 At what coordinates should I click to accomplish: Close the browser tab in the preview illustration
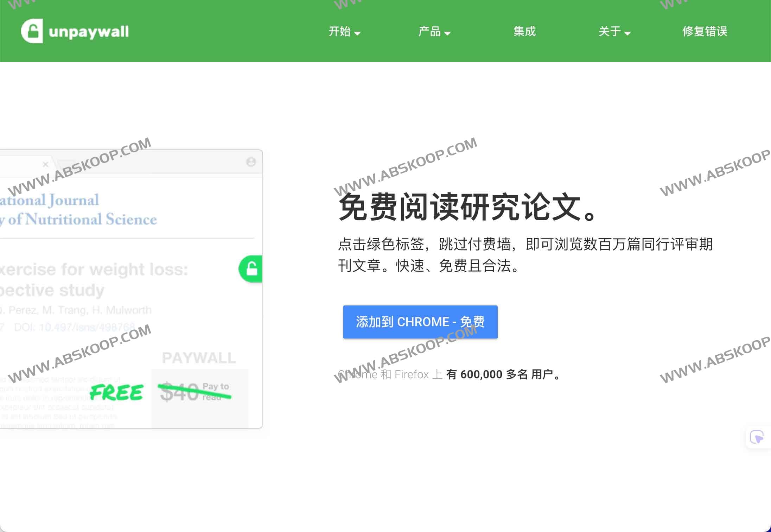45,164
